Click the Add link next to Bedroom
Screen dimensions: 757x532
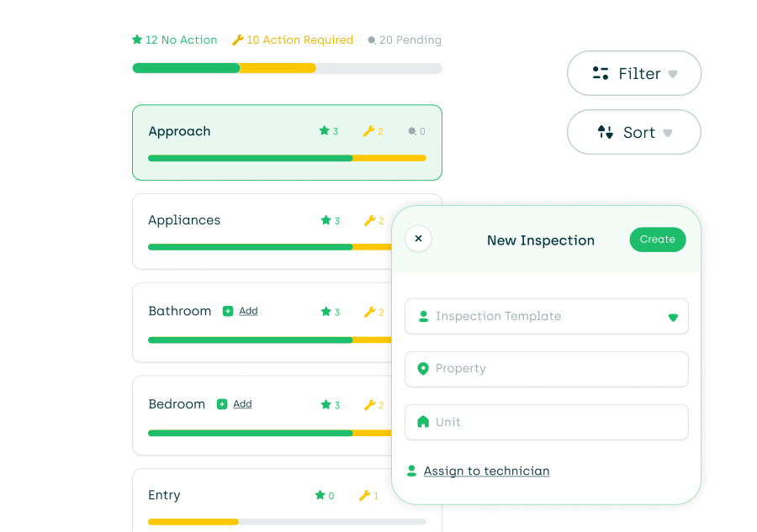coord(242,404)
